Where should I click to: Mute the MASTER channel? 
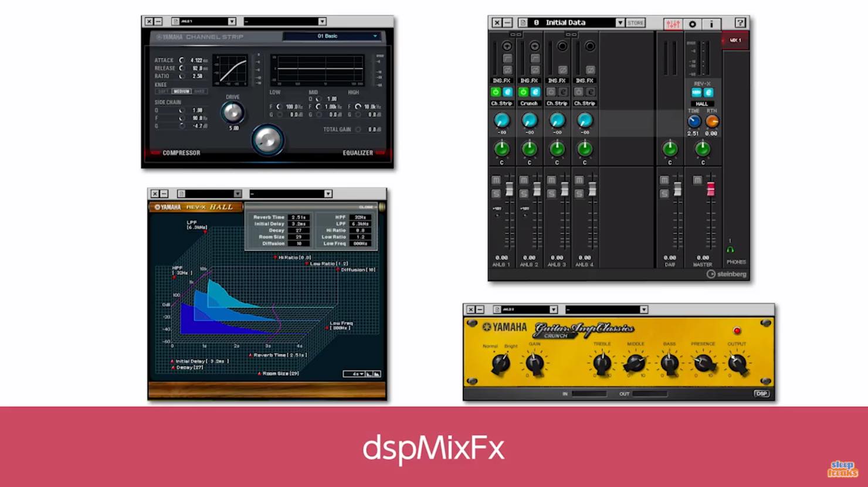tap(697, 180)
